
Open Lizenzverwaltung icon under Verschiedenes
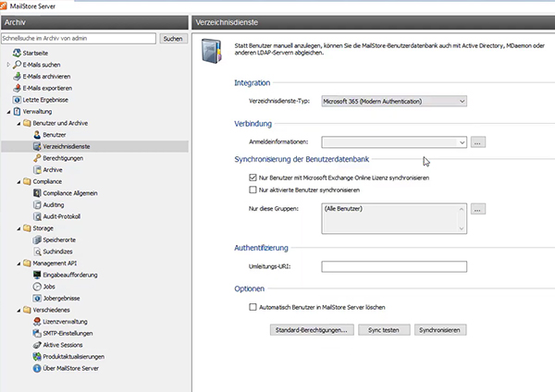36,321
